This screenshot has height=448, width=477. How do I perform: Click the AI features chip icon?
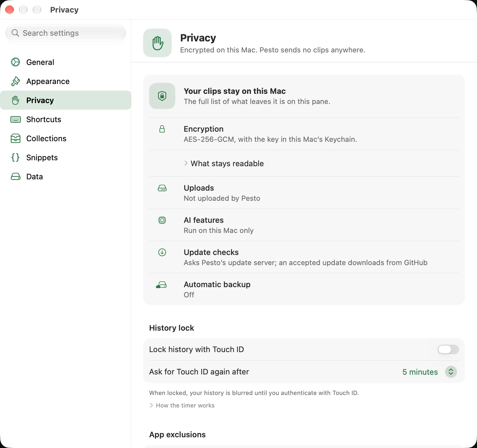coord(162,220)
